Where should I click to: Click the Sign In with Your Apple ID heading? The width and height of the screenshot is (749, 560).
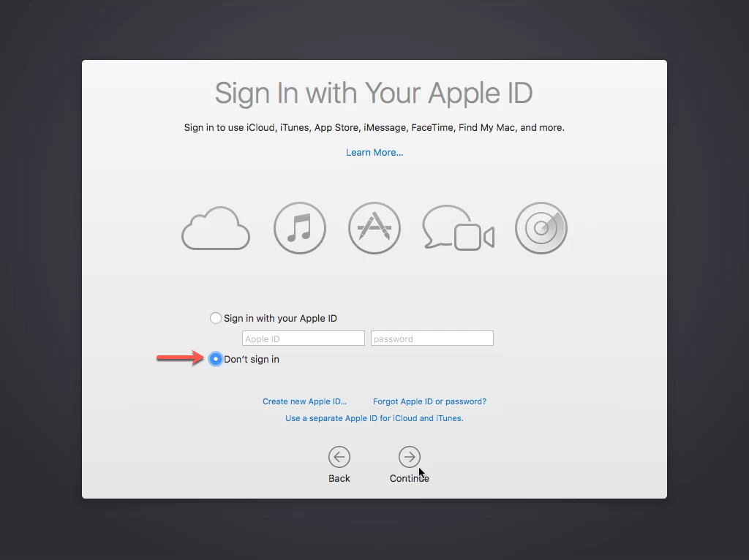pyautogui.click(x=374, y=93)
